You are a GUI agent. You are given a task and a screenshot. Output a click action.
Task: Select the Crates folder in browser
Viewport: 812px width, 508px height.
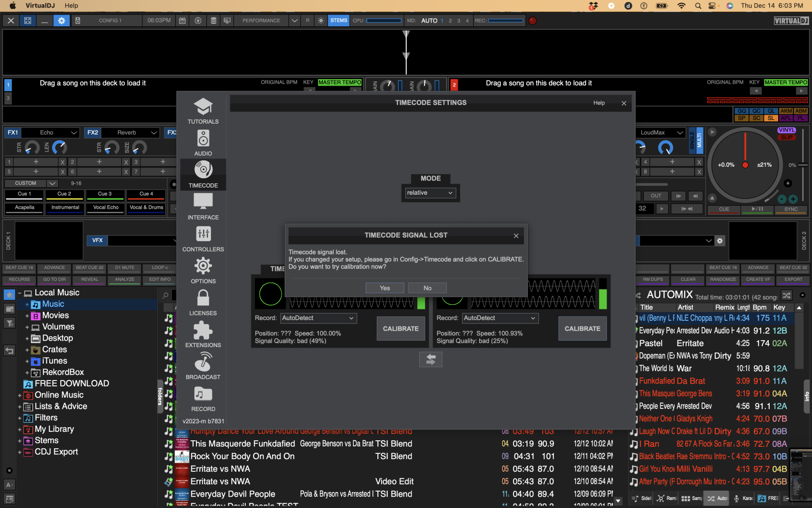[x=55, y=349]
